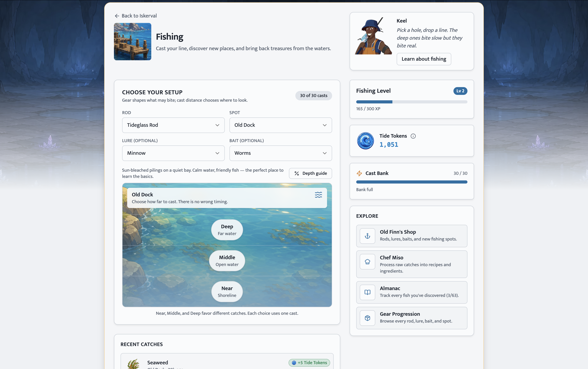The width and height of the screenshot is (588, 369).
Task: Open the Rod dropdown showing Tideglass Rod
Action: 173,125
